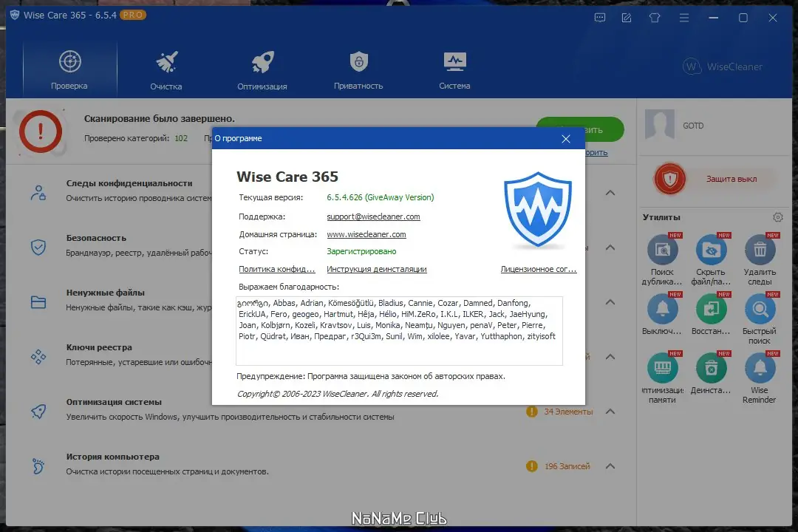Open the Лицензионное сог... link
The image size is (798, 532).
click(539, 269)
